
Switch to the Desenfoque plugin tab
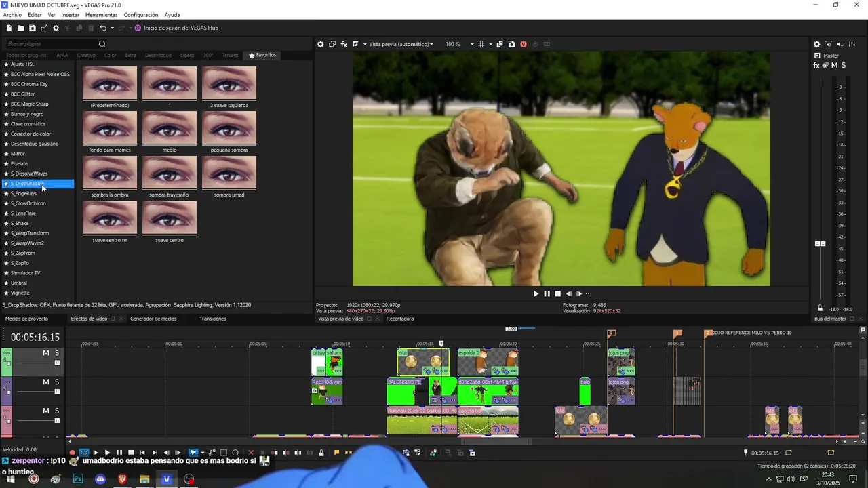158,55
